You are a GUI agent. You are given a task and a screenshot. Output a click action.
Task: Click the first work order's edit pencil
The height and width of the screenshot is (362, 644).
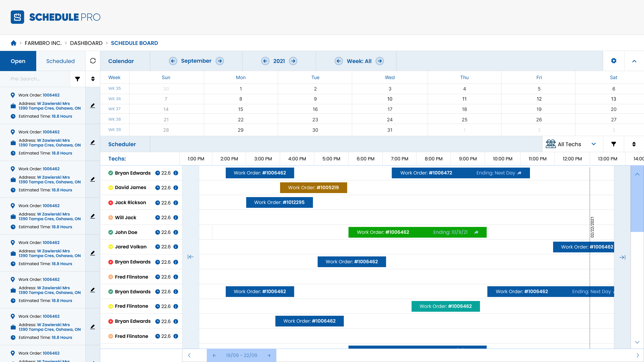(x=93, y=105)
